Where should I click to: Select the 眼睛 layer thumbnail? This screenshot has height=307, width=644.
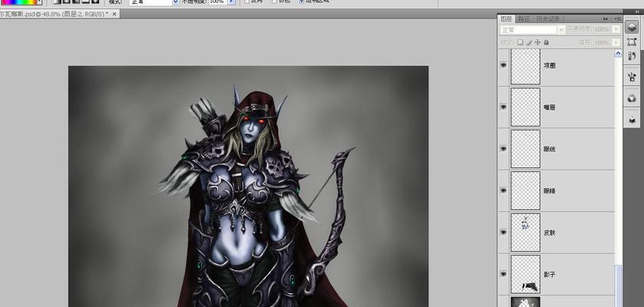coord(525,191)
